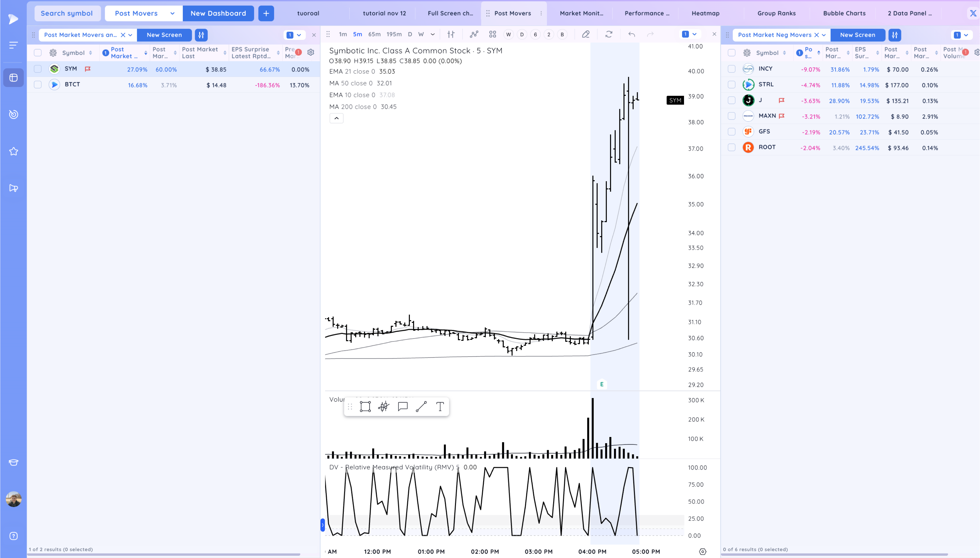Expand more timeframes chevron in chart toolbar
The image size is (980, 558).
pos(433,35)
